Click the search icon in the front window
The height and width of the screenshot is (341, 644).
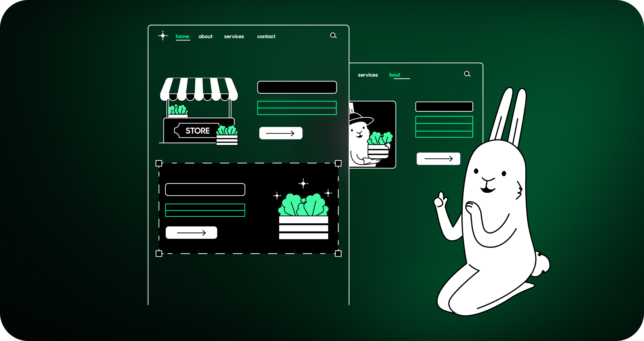click(x=333, y=36)
